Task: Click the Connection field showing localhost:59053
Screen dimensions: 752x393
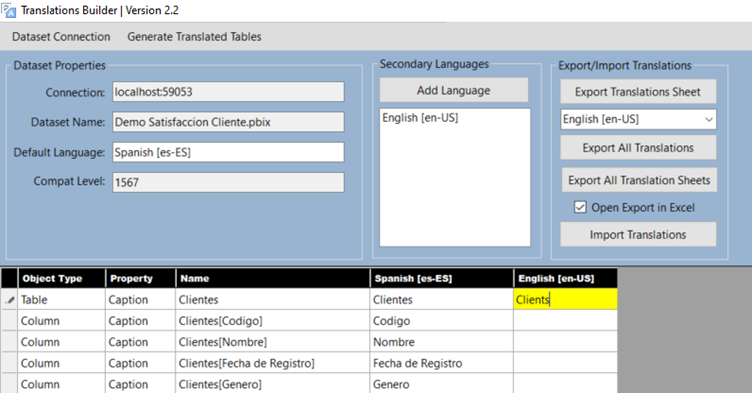Action: point(228,92)
